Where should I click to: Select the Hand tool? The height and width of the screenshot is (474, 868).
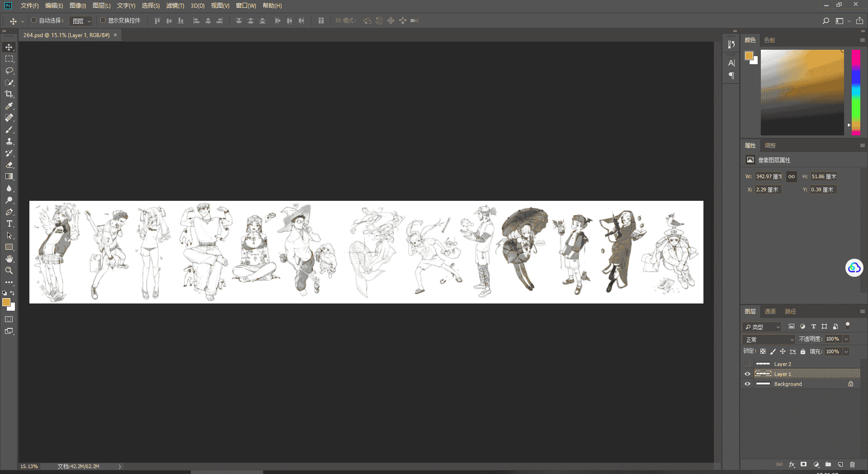(9, 259)
